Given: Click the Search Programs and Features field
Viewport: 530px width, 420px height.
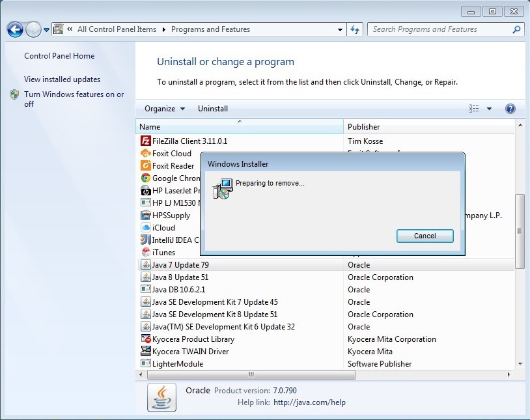Looking at the screenshot, I should coord(439,29).
